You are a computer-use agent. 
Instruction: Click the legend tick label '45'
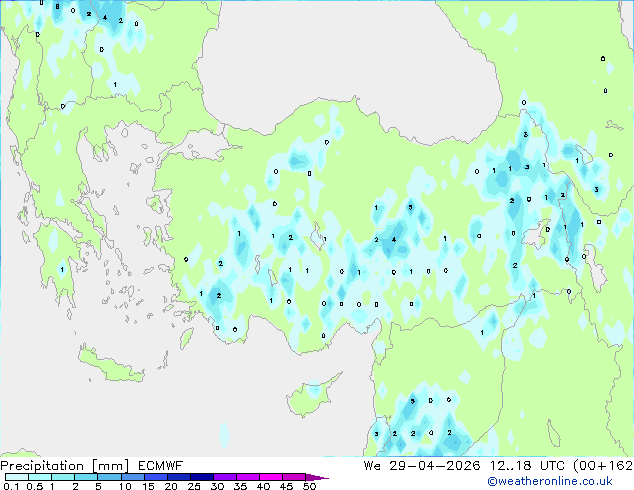286,486
